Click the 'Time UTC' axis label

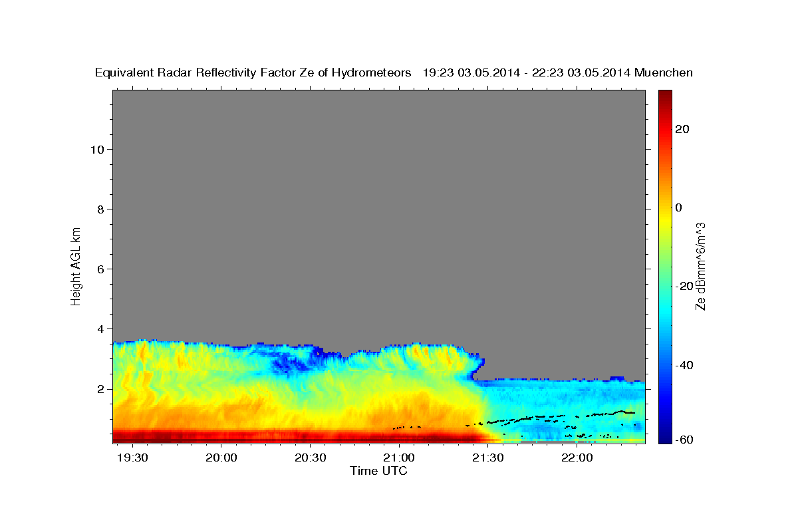coord(378,471)
